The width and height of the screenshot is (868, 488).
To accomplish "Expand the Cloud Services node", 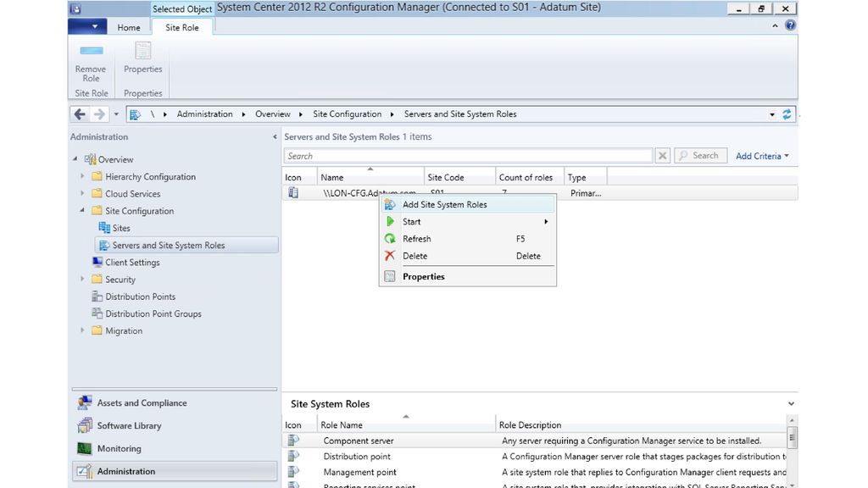I will tap(82, 194).
